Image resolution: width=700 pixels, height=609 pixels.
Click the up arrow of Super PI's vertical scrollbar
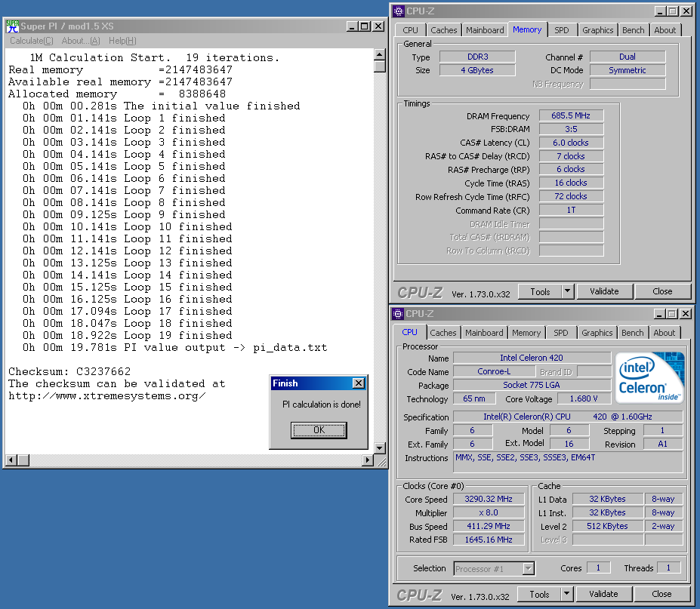pyautogui.click(x=380, y=54)
